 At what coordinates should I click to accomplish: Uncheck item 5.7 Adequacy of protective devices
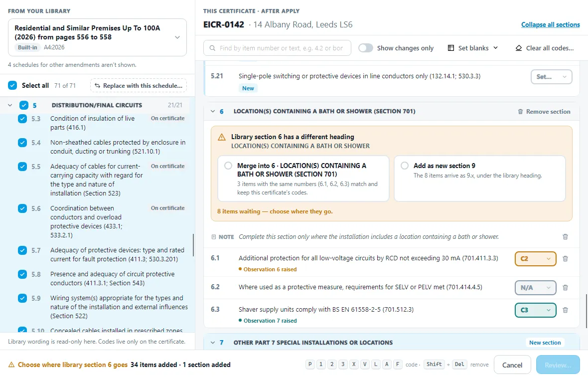22,250
